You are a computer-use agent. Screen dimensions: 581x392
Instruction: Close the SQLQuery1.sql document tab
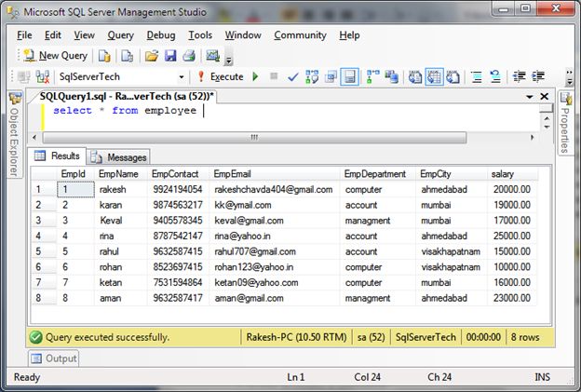(545, 96)
